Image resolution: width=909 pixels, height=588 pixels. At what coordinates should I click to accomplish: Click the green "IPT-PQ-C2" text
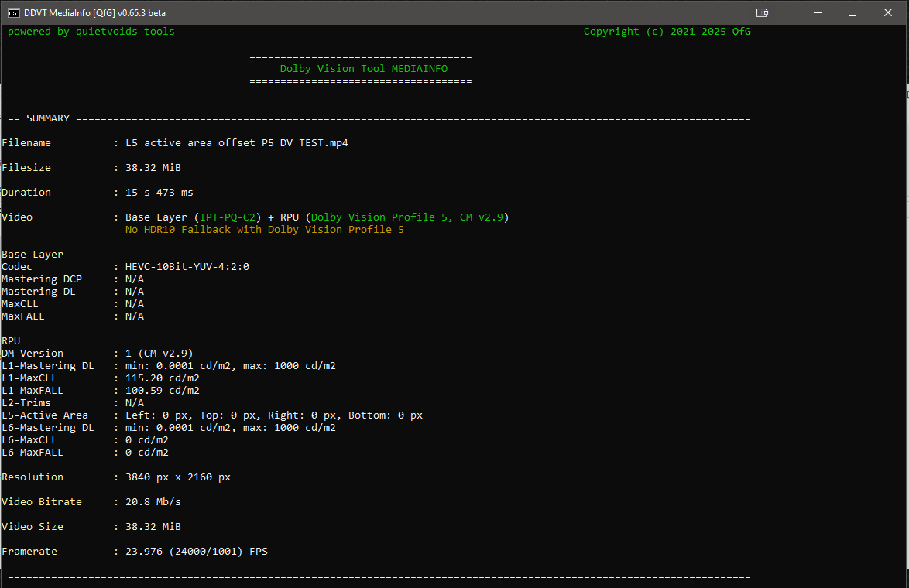click(228, 217)
